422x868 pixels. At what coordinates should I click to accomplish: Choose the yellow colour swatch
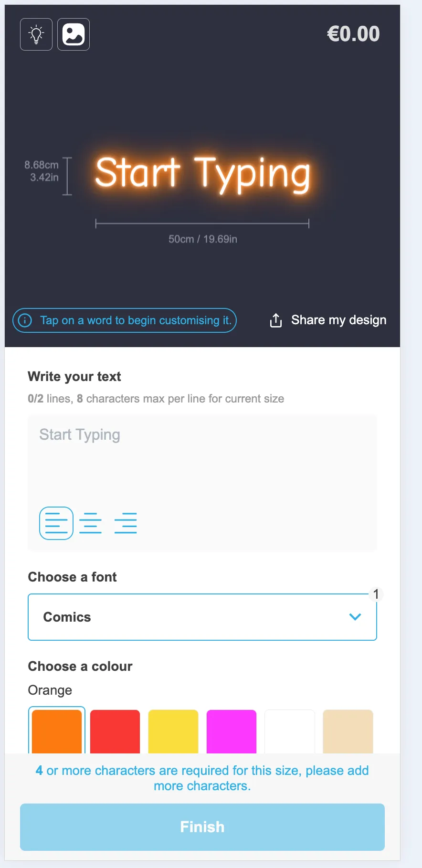click(x=173, y=731)
